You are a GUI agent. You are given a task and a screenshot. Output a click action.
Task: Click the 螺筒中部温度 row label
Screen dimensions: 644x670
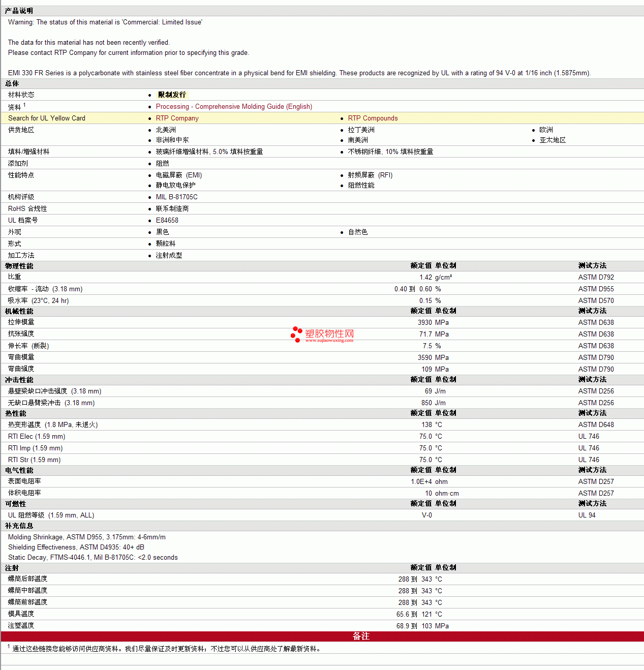pos(27,590)
